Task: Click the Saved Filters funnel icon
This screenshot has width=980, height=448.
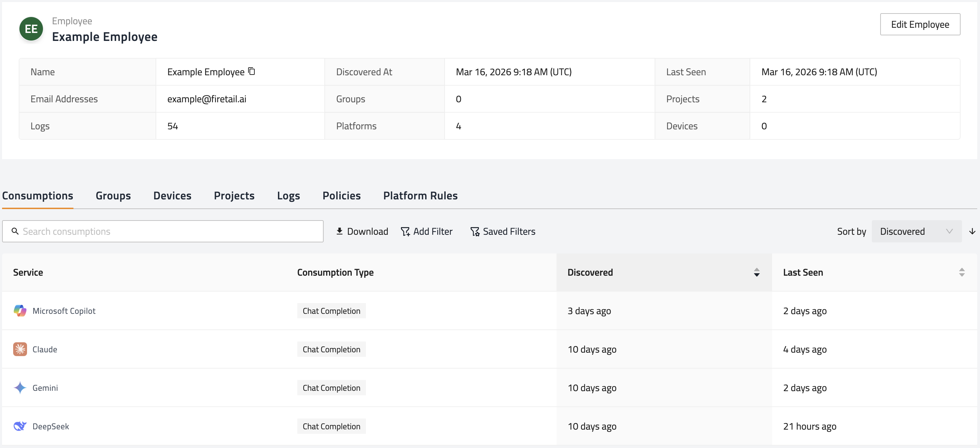Action: 474,231
